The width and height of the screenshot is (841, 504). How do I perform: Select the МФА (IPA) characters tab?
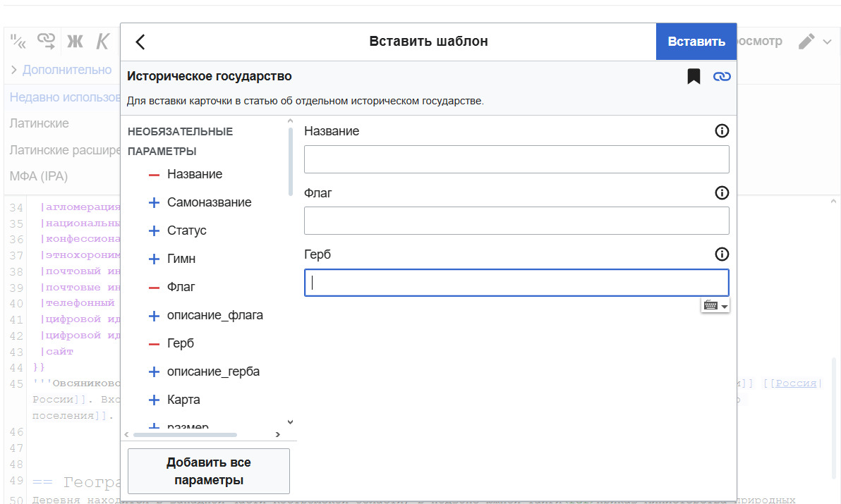coord(39,176)
